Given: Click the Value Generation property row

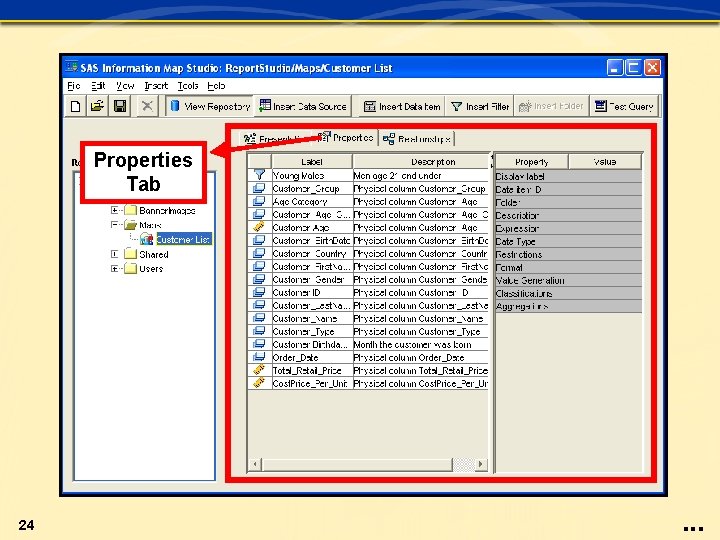Looking at the screenshot, I should (568, 281).
